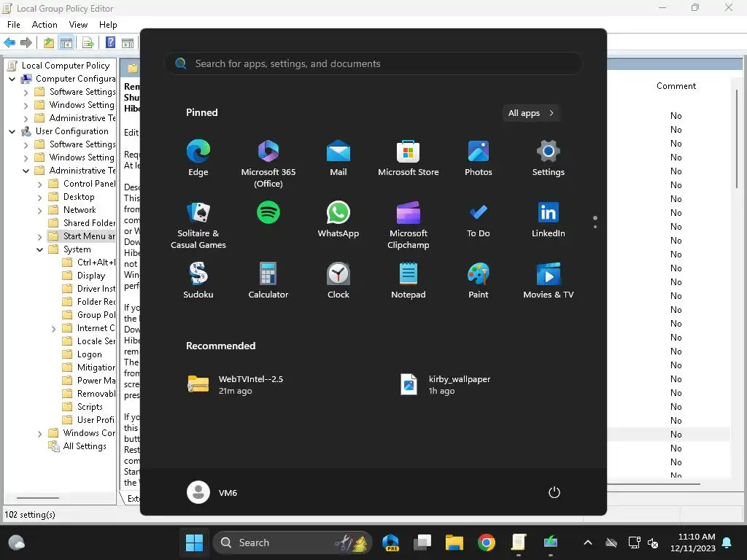Image resolution: width=747 pixels, height=560 pixels.
Task: Open Google Chrome from taskbar
Action: pos(487,542)
